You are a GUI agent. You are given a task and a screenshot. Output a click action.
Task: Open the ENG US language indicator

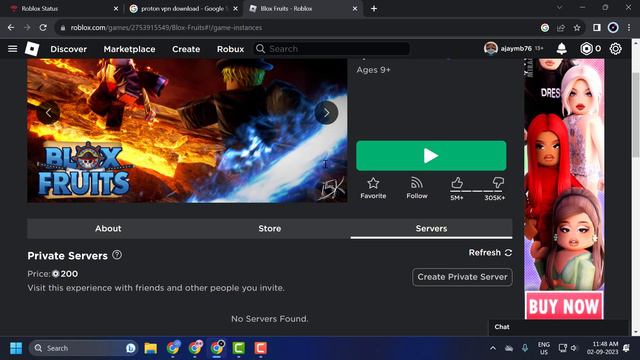(544, 348)
